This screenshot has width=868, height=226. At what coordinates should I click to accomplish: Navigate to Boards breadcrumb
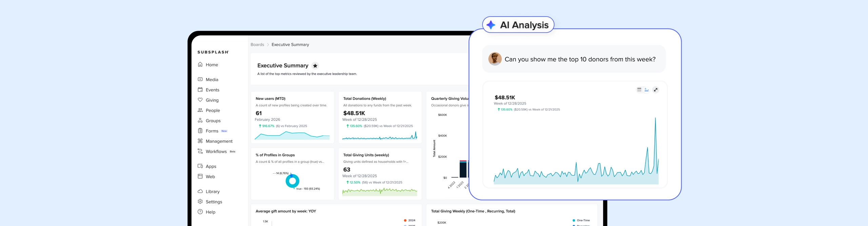pos(257,45)
